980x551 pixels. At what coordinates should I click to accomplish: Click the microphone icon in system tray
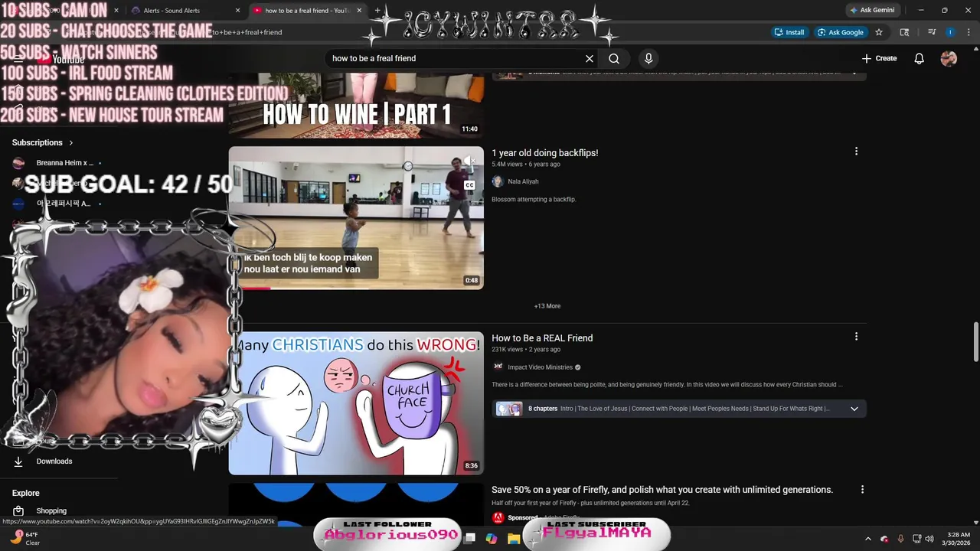point(900,539)
